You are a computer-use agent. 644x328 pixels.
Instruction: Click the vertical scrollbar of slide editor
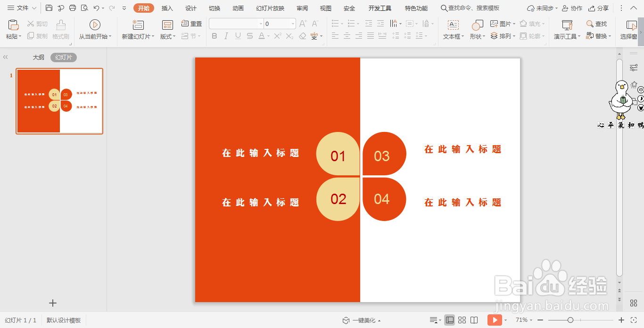pyautogui.click(x=619, y=167)
